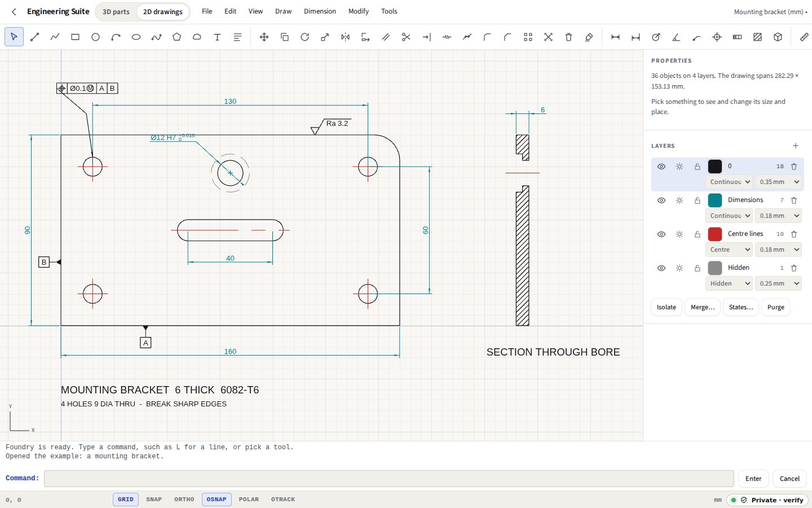Change the Dimensions layer linetype dropdown
The height and width of the screenshot is (508, 812).
(729, 216)
